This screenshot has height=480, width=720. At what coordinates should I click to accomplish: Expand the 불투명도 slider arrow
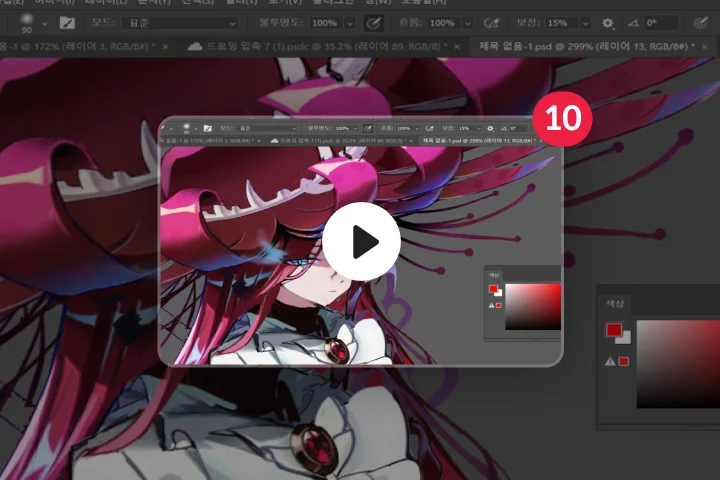350,23
